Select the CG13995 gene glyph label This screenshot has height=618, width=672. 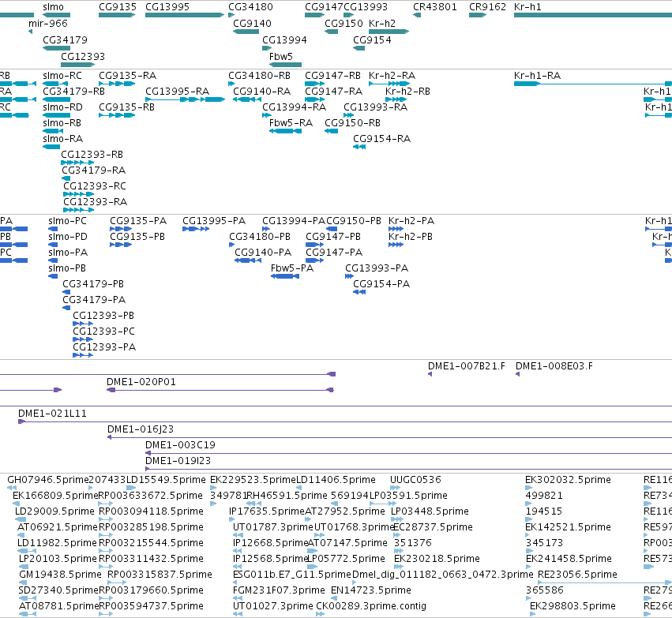click(x=167, y=7)
